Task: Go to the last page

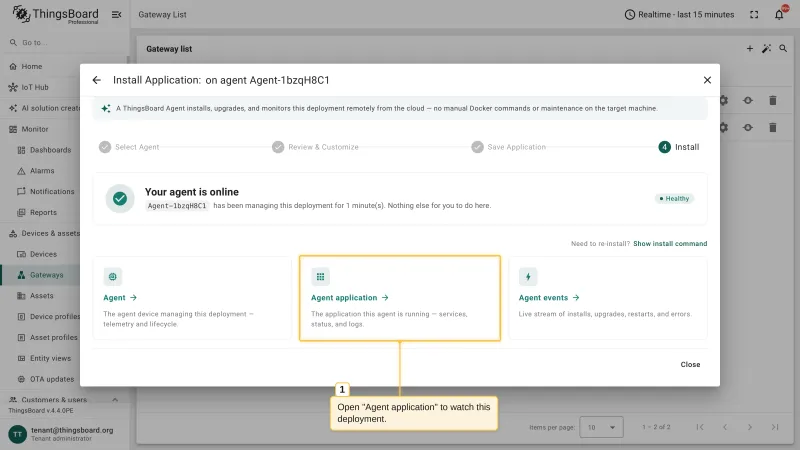Action: [775, 427]
